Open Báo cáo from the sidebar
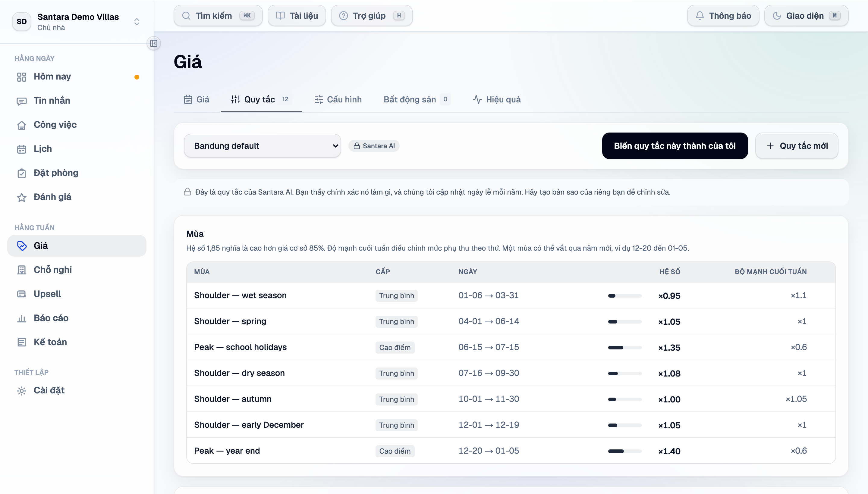The height and width of the screenshot is (494, 868). click(77, 318)
